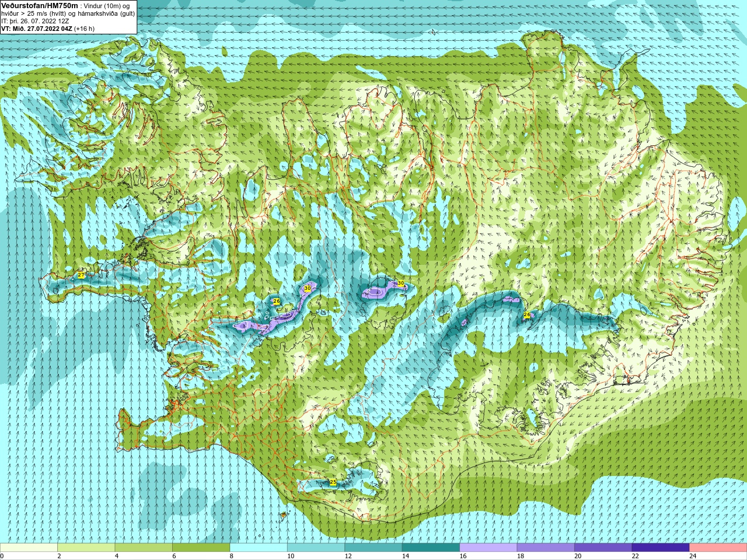Click the dark teal 14–16 m/s legend swatch

[x=431, y=548]
